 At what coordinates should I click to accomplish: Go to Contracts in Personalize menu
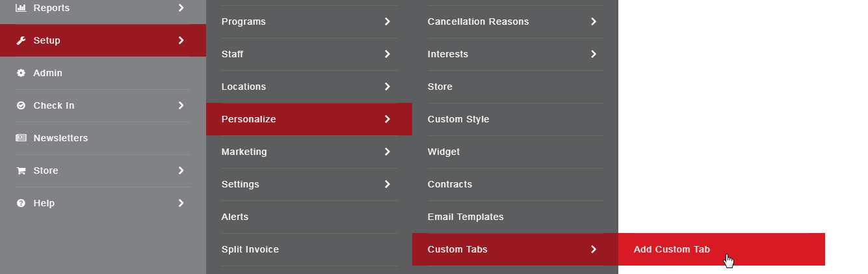click(x=450, y=184)
